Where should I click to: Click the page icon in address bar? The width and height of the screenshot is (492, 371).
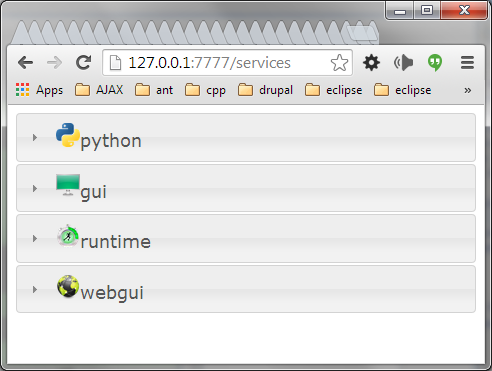tap(115, 63)
